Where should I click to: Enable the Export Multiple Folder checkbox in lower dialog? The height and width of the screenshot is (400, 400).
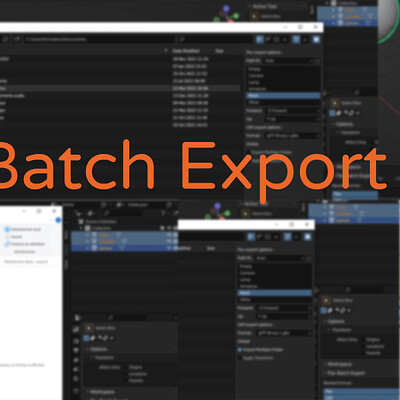(239, 350)
